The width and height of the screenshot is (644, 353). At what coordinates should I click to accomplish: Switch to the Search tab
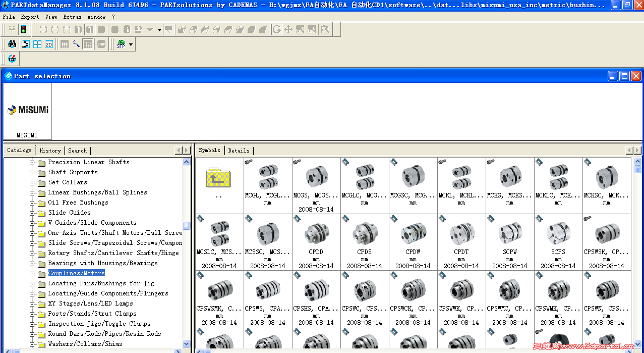(77, 150)
